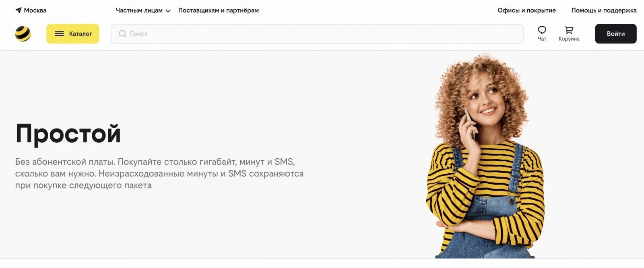Image resolution: width=644 pixels, height=268 pixels.
Task: Click the location arrow icon by Москва
Action: [19, 10]
